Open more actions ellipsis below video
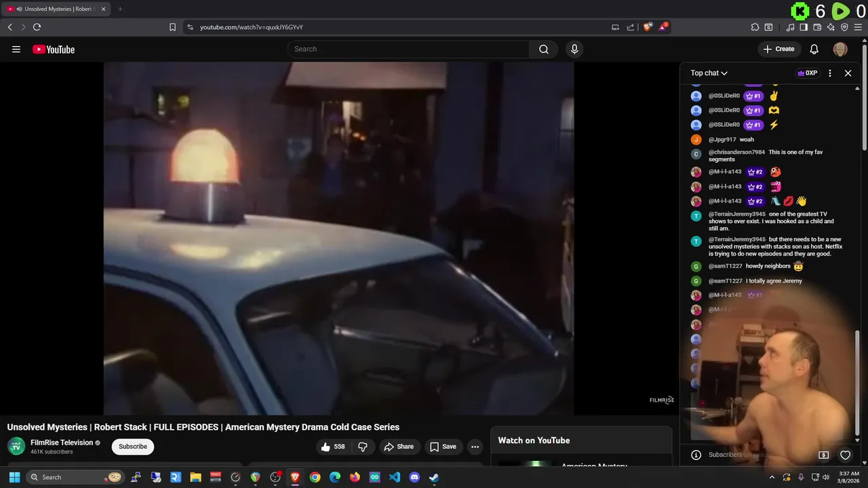The width and height of the screenshot is (868, 488). pos(475,447)
